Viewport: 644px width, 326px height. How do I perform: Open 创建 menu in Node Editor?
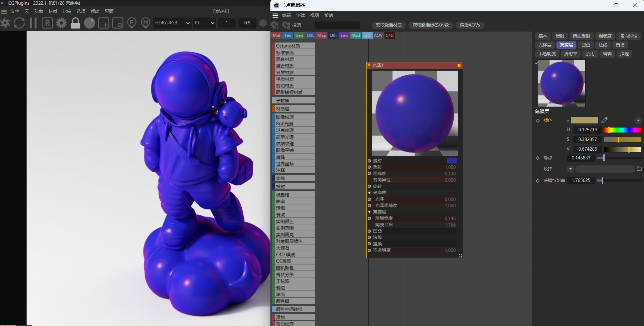(x=300, y=15)
